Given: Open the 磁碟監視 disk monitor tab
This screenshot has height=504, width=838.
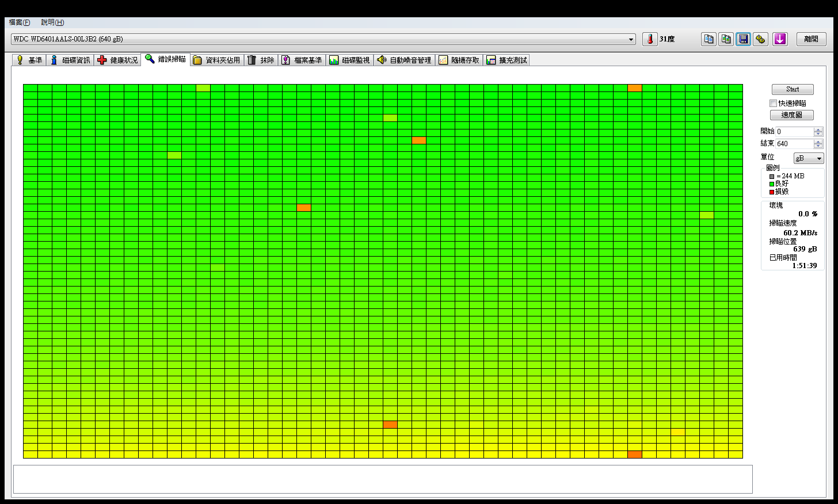Looking at the screenshot, I should pos(350,60).
